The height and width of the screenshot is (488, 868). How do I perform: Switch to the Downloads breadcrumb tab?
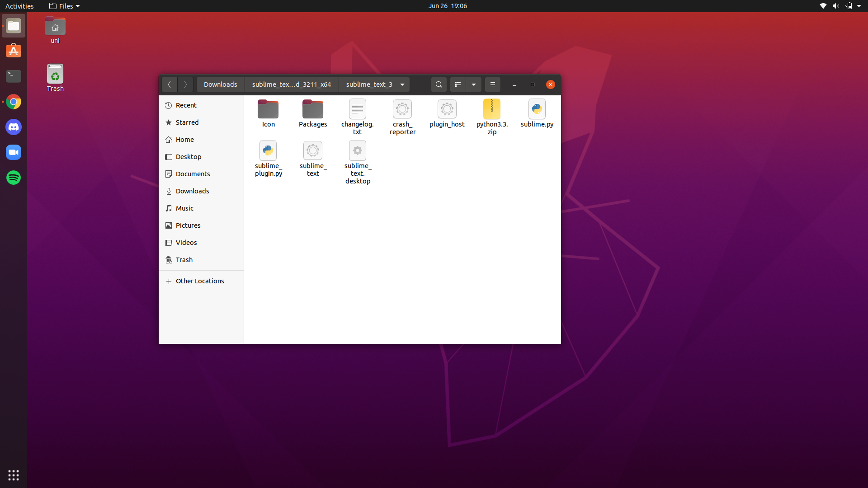coord(220,84)
